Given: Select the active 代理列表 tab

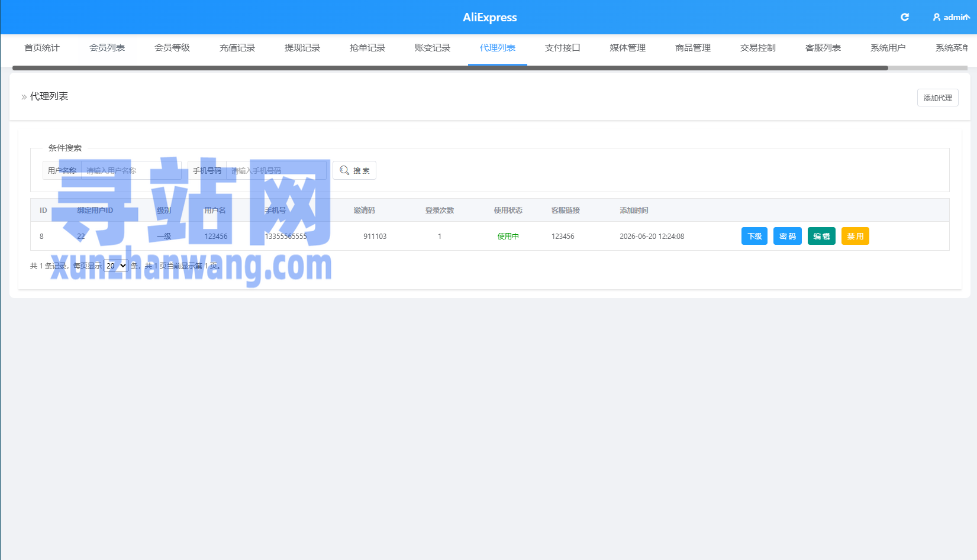Looking at the screenshot, I should pyautogui.click(x=498, y=48).
